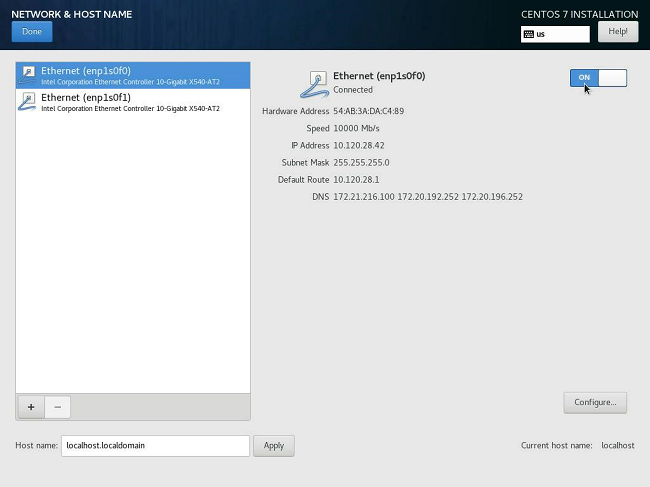Open the Help! dialog

pyautogui.click(x=617, y=32)
